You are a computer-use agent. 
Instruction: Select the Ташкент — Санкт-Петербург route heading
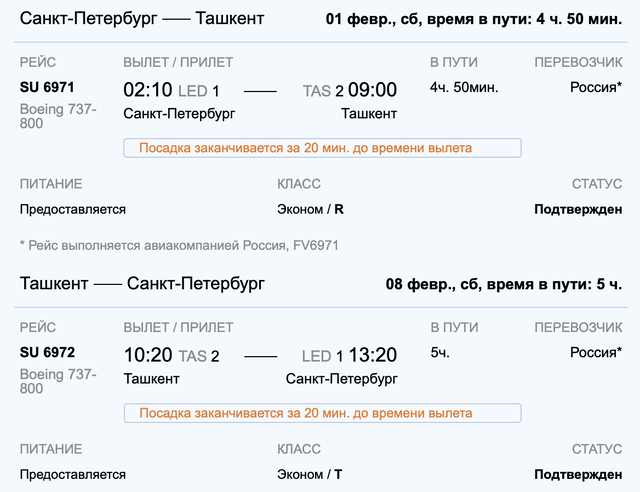click(x=142, y=283)
